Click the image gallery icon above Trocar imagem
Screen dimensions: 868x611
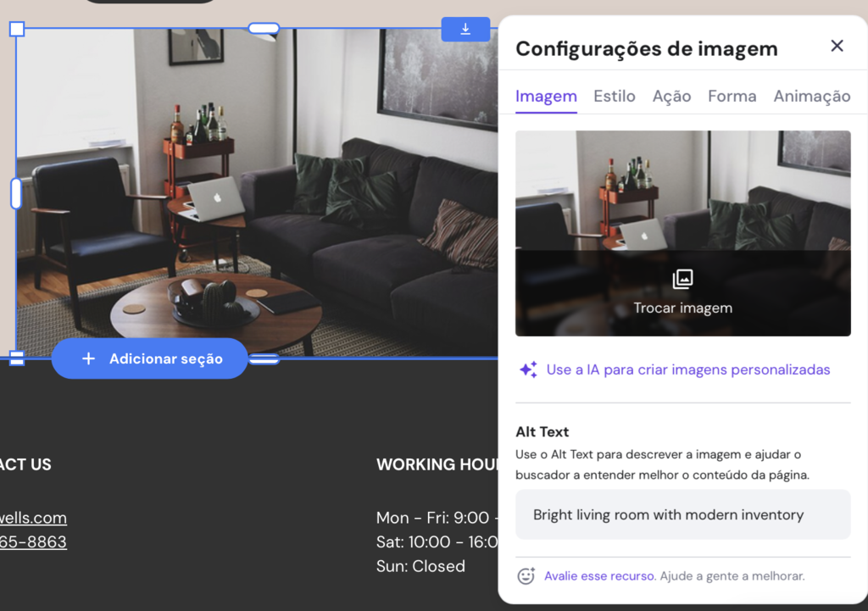tap(682, 279)
